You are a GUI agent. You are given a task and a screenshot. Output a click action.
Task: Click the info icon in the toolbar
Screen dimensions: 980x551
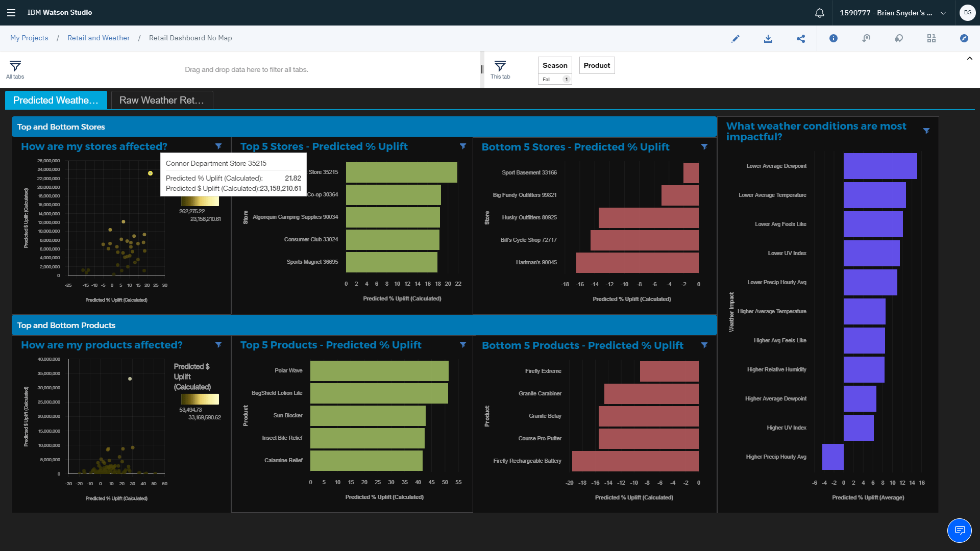pos(834,38)
